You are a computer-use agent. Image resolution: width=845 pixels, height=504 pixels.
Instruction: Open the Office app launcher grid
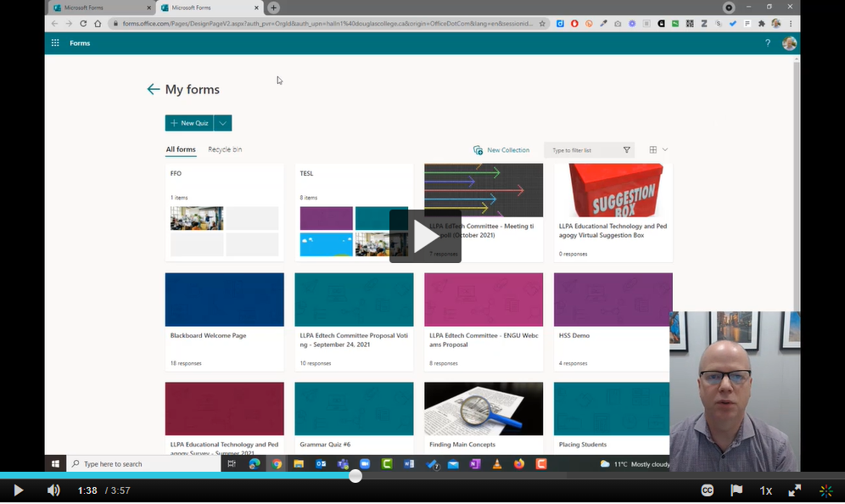[55, 43]
